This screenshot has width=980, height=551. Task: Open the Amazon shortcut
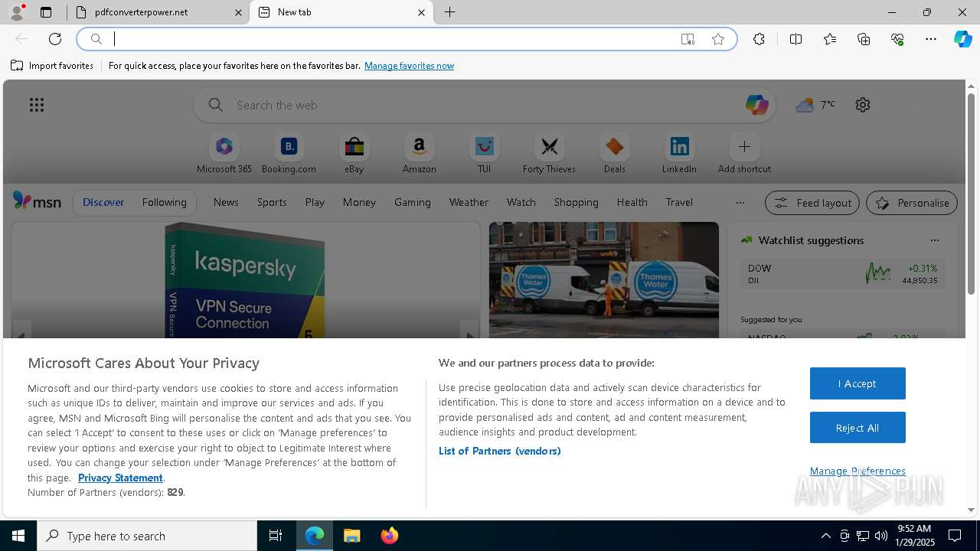coord(419,154)
